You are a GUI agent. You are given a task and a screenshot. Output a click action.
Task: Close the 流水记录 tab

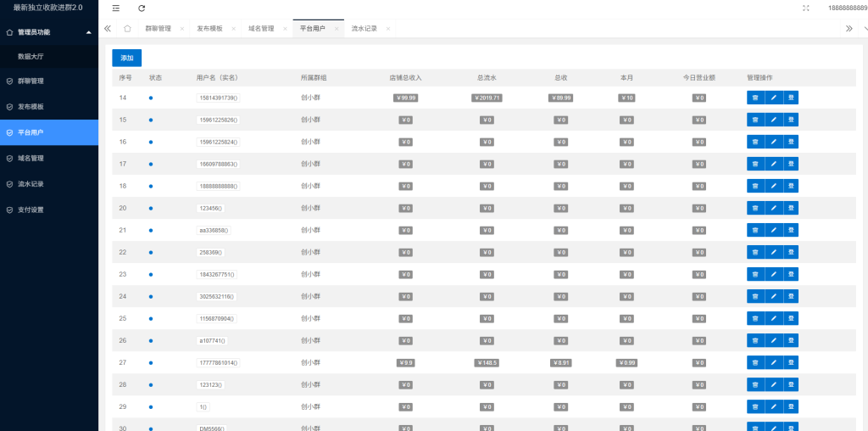coord(388,29)
